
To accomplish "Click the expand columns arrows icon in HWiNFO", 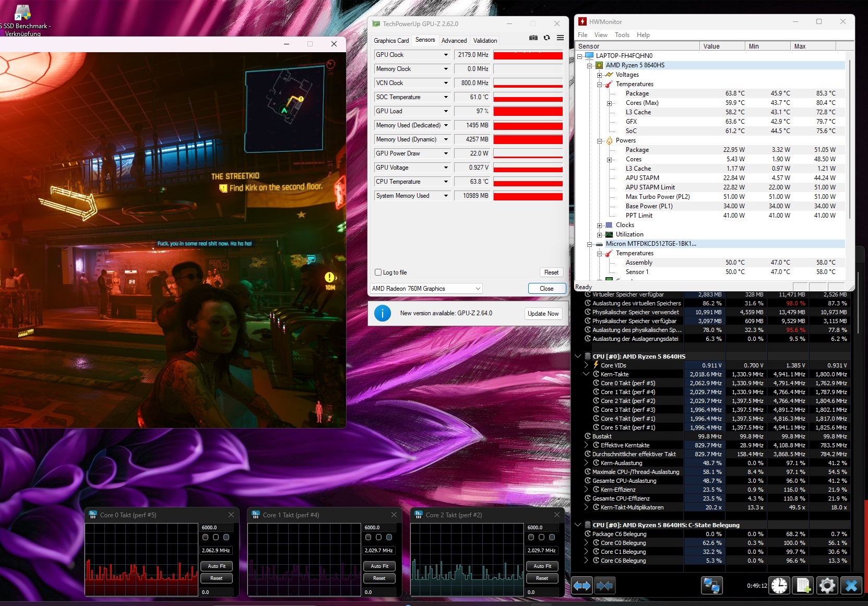I will click(x=582, y=586).
